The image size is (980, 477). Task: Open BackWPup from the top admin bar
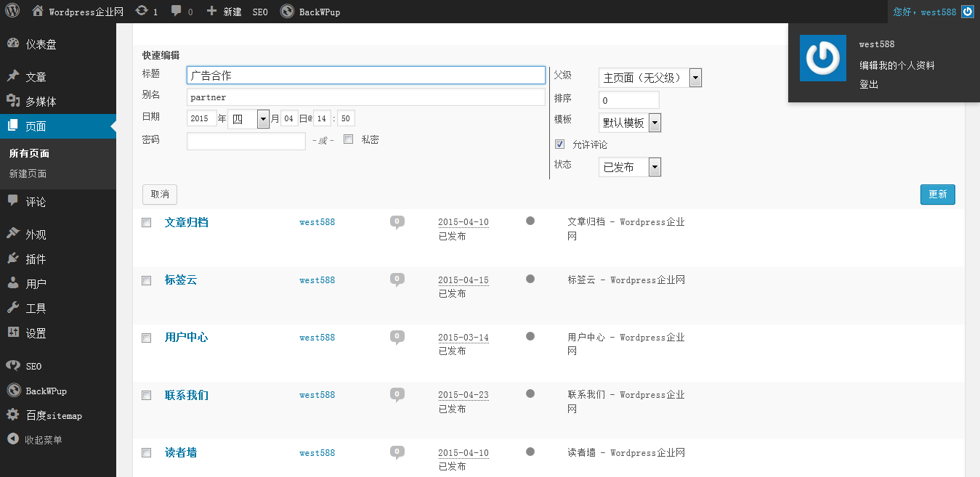tap(310, 12)
